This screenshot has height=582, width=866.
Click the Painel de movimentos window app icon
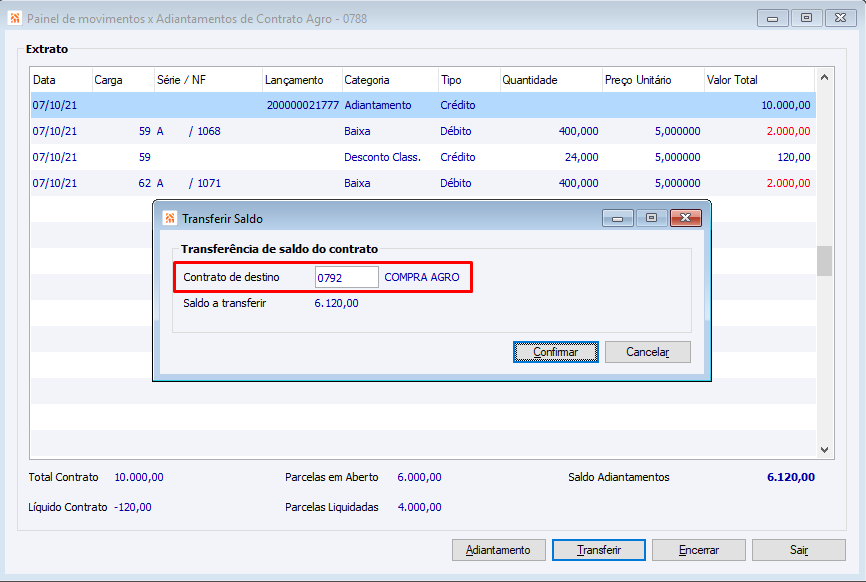[15, 18]
